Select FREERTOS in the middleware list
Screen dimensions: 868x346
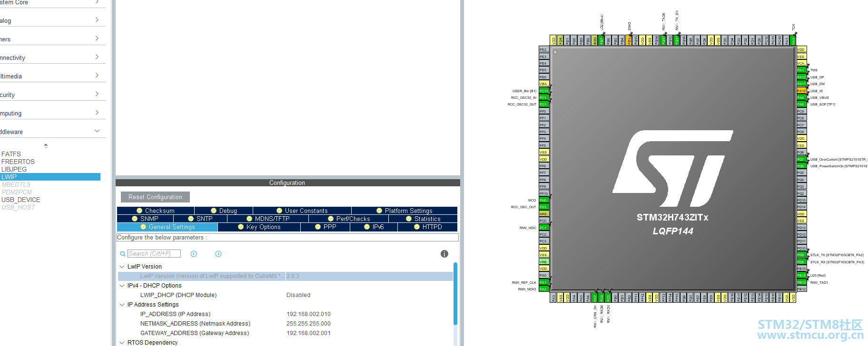tap(18, 162)
